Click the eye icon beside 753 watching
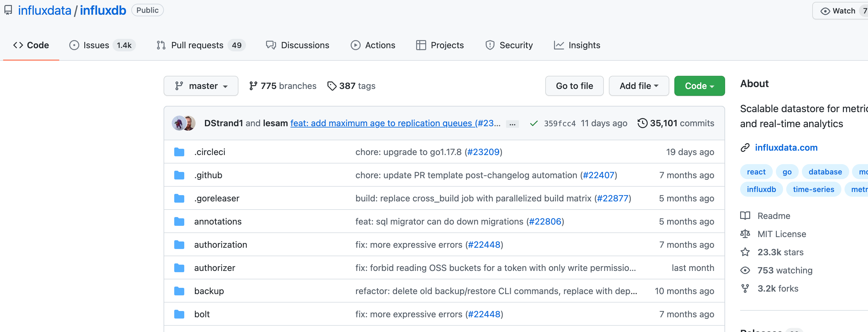Screen dimensions: 868x332 [745, 270]
